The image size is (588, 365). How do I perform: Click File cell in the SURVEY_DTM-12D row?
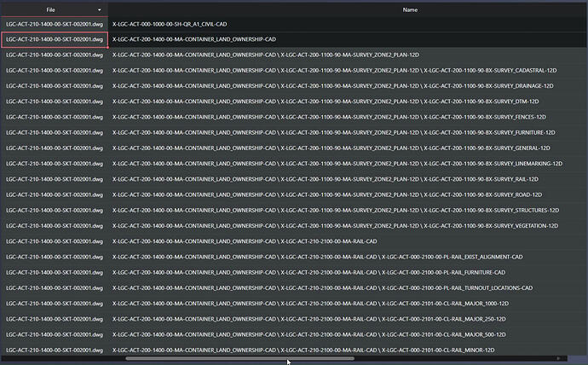click(55, 101)
